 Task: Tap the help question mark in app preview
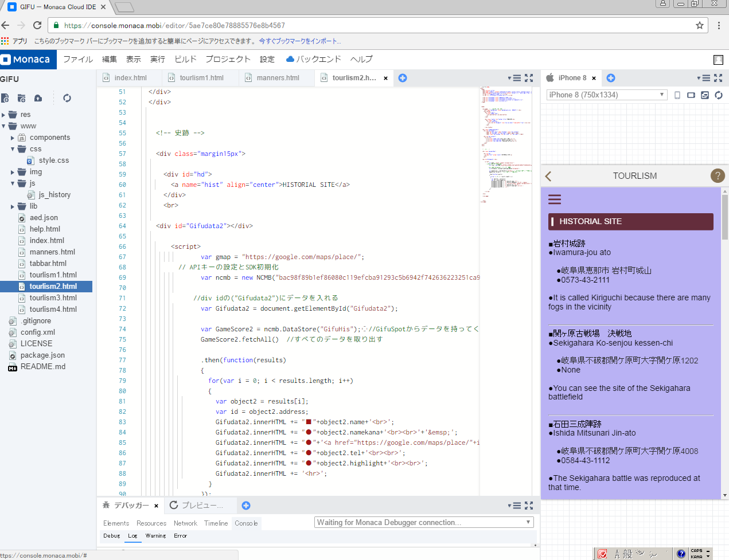click(717, 176)
